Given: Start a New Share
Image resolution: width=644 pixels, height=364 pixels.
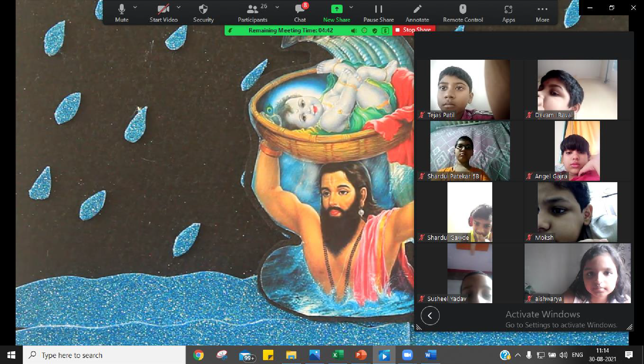Looking at the screenshot, I should click(337, 13).
